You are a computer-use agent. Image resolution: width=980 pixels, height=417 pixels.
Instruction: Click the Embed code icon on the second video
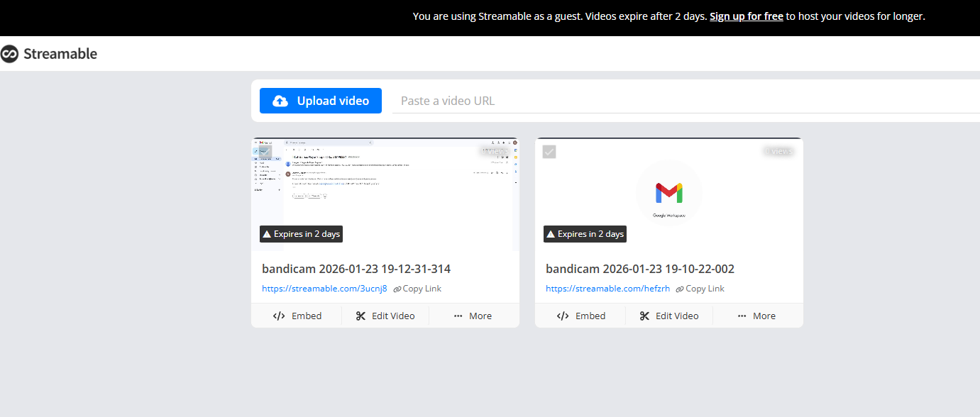point(563,316)
